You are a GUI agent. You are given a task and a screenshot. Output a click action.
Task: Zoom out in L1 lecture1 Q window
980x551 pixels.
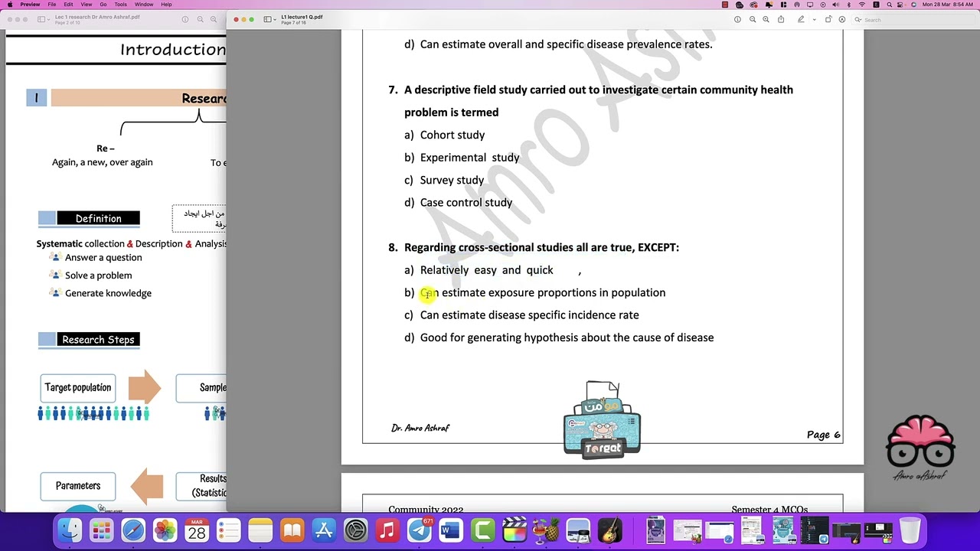[753, 19]
